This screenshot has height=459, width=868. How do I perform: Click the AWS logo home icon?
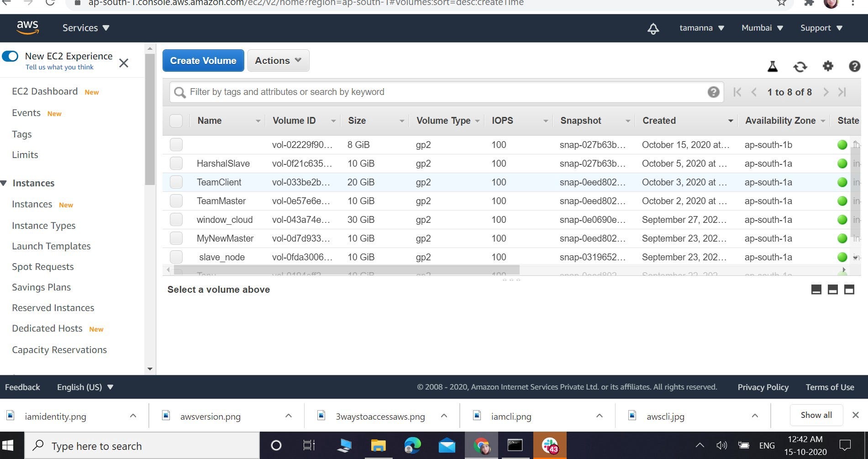pyautogui.click(x=27, y=27)
